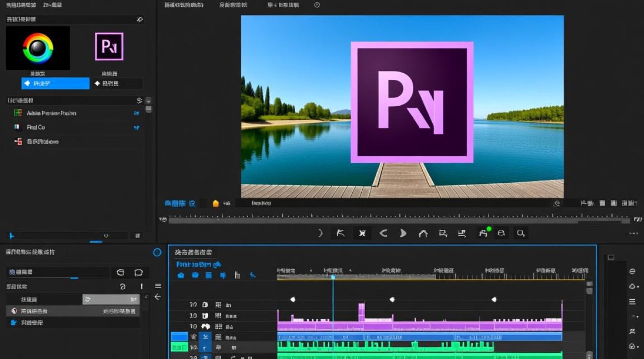Select the Premiere Pro logo thumbnail
644x359 pixels.
pos(109,46)
